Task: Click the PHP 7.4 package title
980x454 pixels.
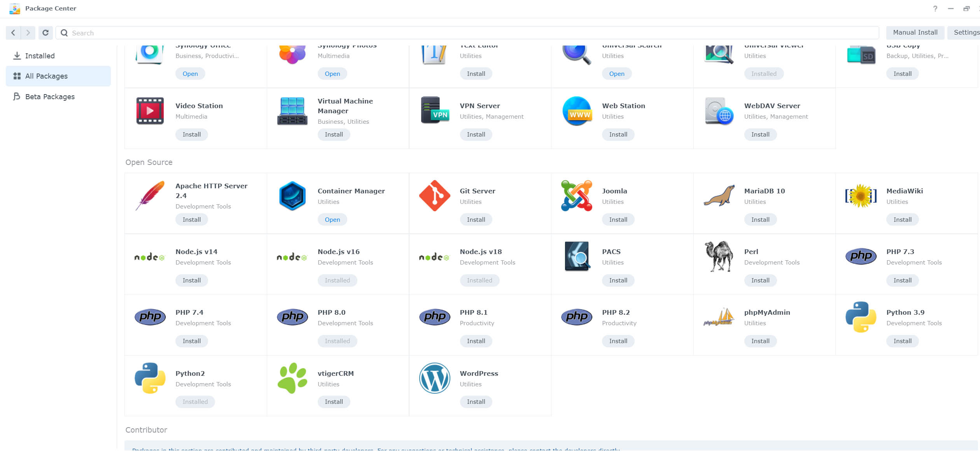Action: coord(189,312)
